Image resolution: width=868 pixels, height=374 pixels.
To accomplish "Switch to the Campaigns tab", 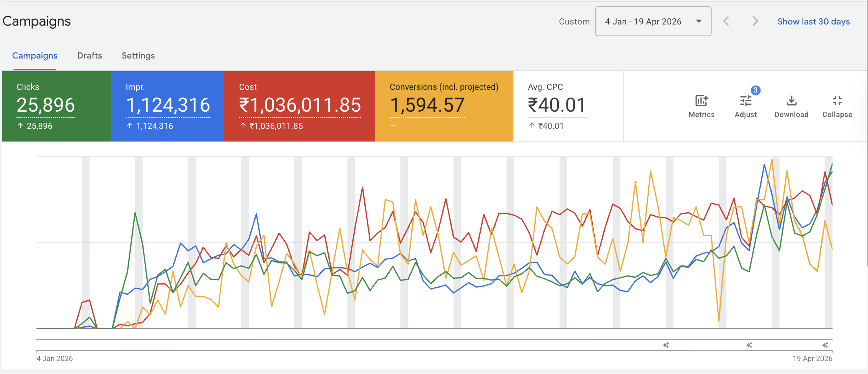I will [35, 56].
